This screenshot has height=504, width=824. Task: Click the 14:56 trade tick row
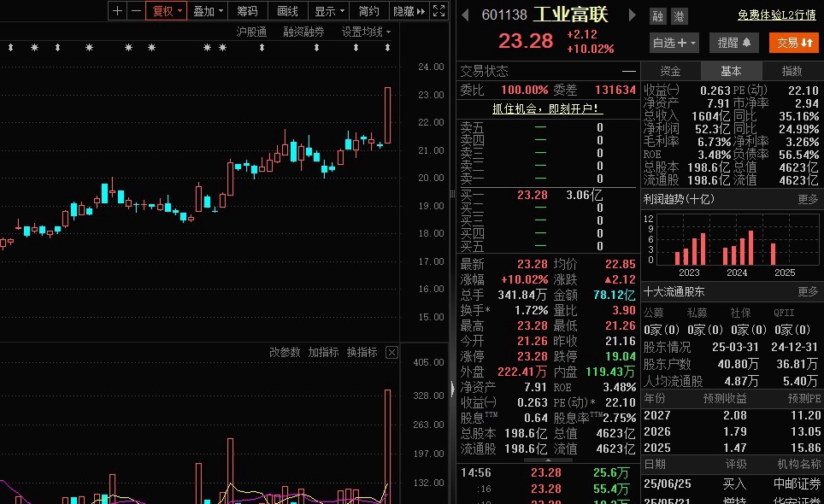[546, 473]
